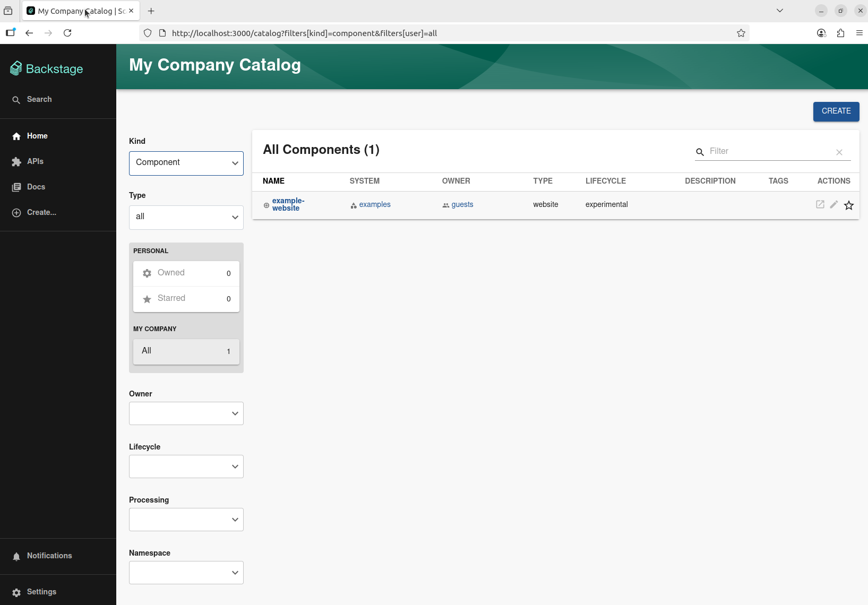Open Notifications from the sidebar
Viewport: 868px width, 605px height.
tap(49, 556)
